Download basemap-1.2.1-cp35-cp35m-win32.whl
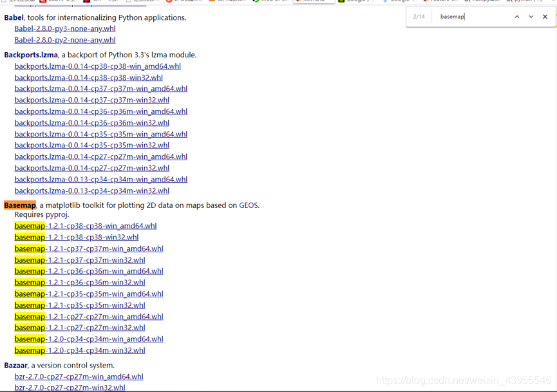Image resolution: width=557 pixels, height=392 pixels. 80,305
